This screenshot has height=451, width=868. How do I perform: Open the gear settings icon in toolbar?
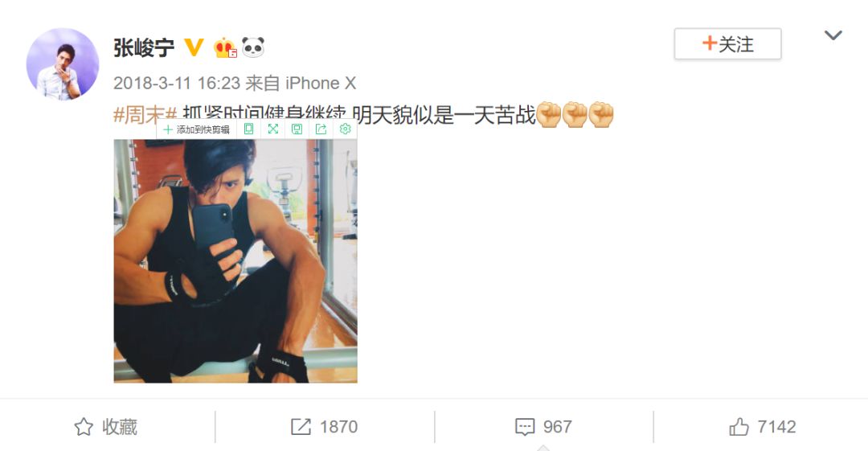tap(345, 129)
